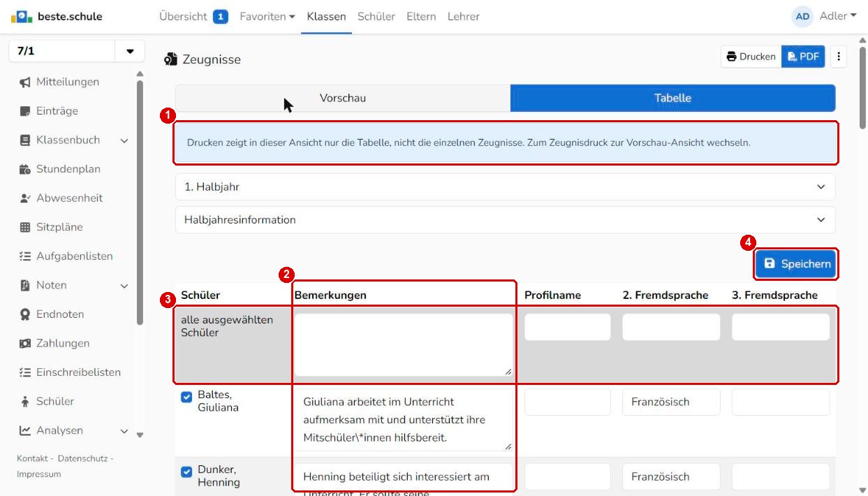Open the three-dot more options menu
The width and height of the screenshot is (868, 496).
tap(839, 57)
